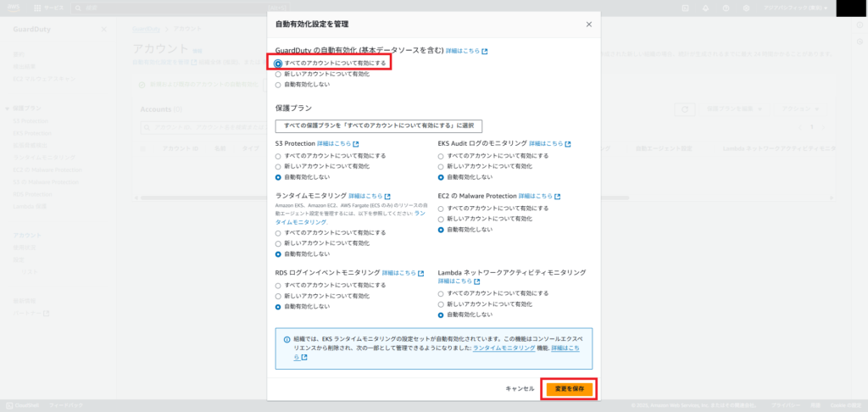
Task: Collapse the 保護プラン sidebar section
Action: [8, 109]
